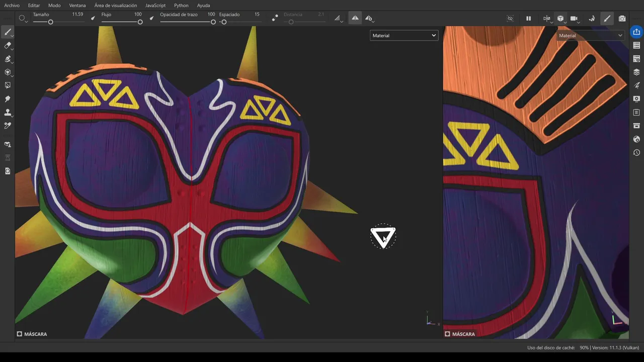The image size is (644, 362).
Task: Select the Polygon fill tool
Action: (x=8, y=72)
